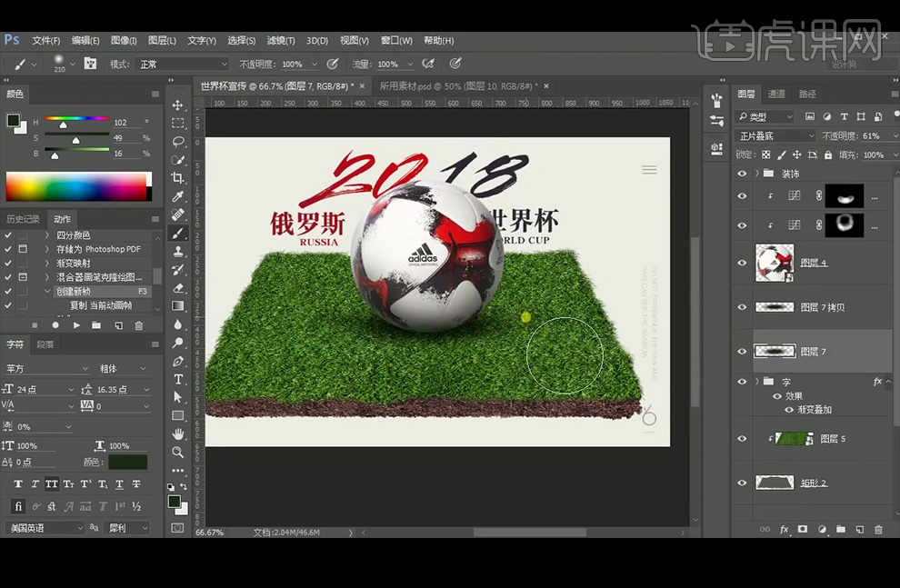900x588 pixels.
Task: Hide the 图层 5 layer
Action: pyautogui.click(x=742, y=439)
